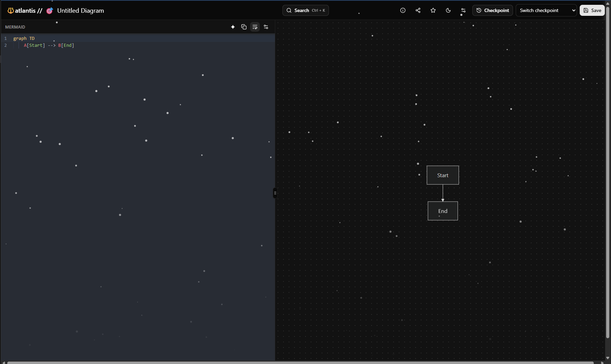This screenshot has height=364, width=611.
Task: Open the share icon
Action: pos(418,10)
